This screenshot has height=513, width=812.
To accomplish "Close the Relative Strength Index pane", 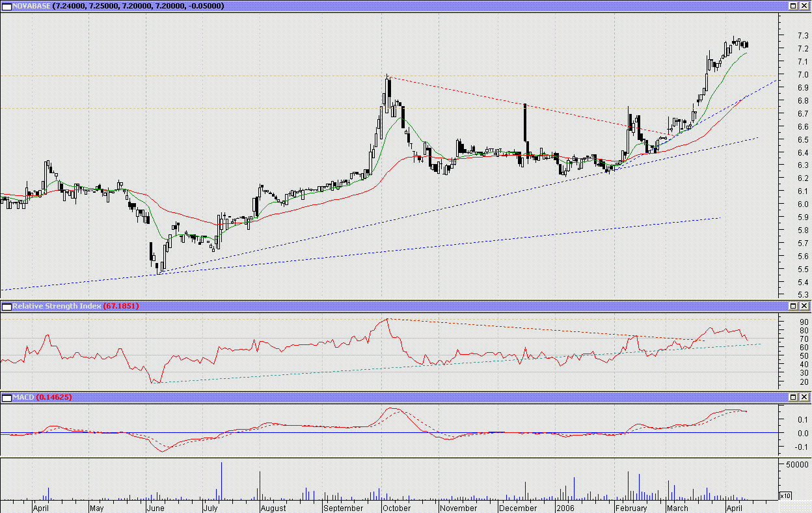I will [x=805, y=306].
